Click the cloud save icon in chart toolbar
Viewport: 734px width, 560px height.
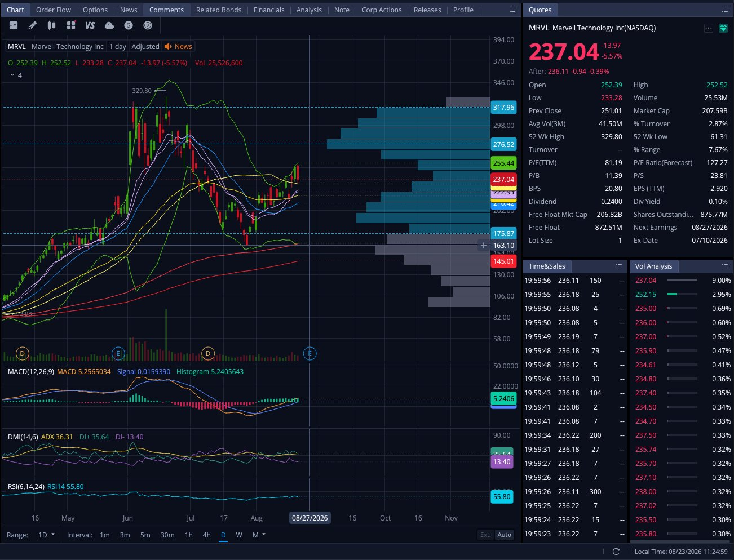109,25
